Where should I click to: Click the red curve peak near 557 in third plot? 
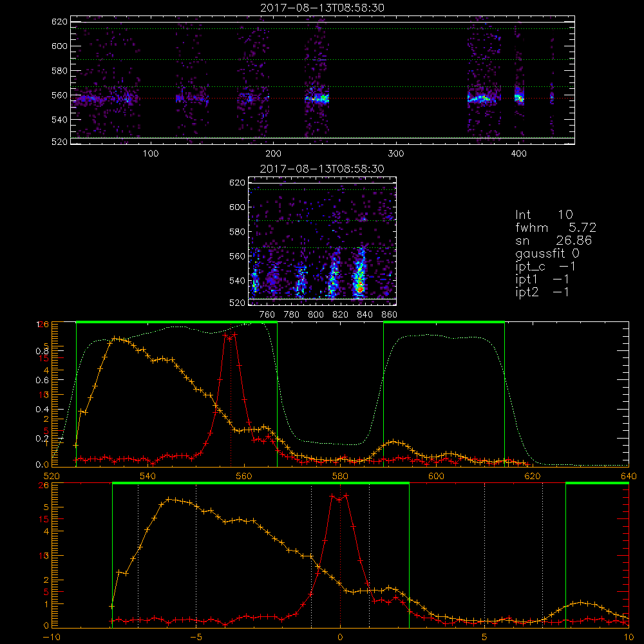[230, 336]
